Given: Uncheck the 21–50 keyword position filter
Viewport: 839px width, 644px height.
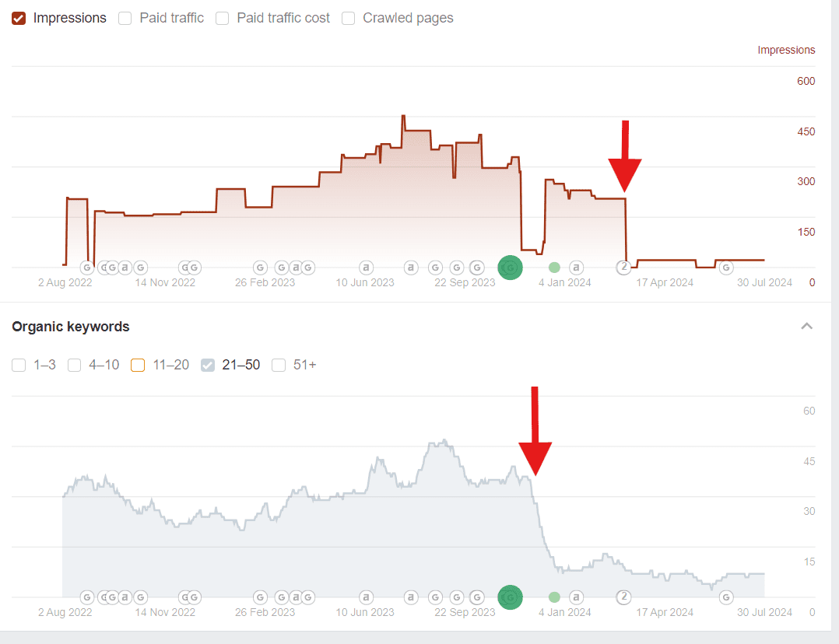Looking at the screenshot, I should (207, 365).
